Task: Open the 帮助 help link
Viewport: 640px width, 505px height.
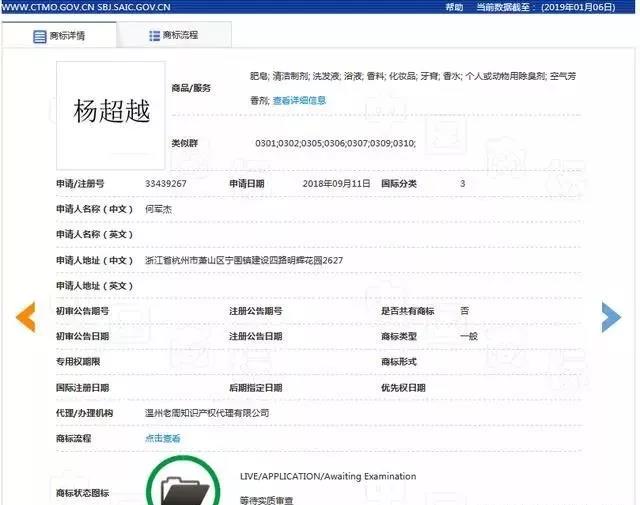Action: (455, 6)
